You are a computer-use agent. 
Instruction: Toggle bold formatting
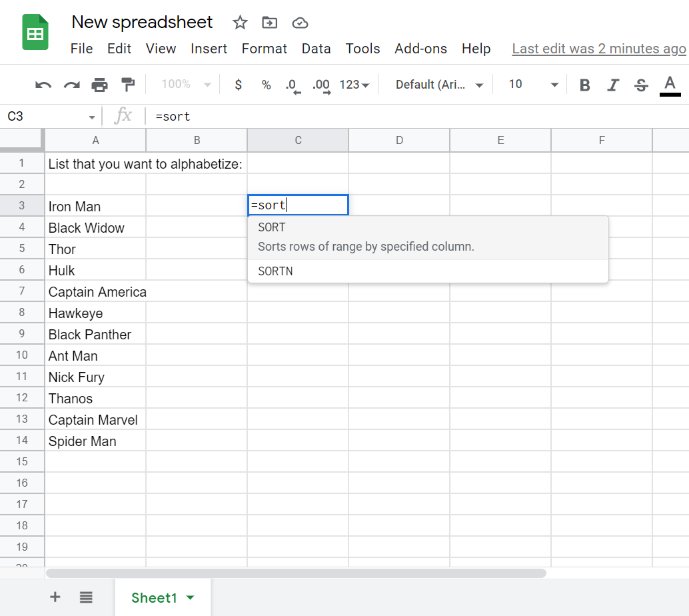[x=584, y=85]
